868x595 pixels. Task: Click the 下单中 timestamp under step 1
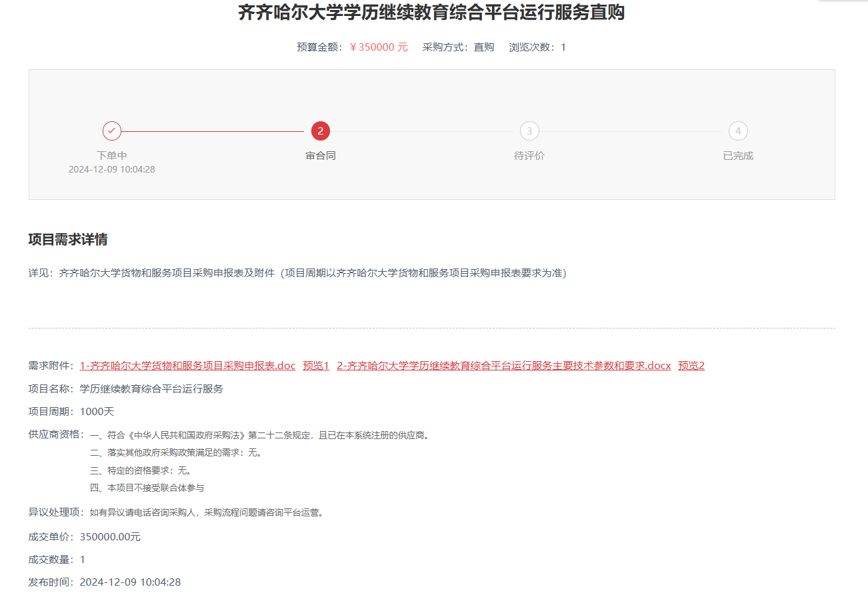(x=112, y=170)
